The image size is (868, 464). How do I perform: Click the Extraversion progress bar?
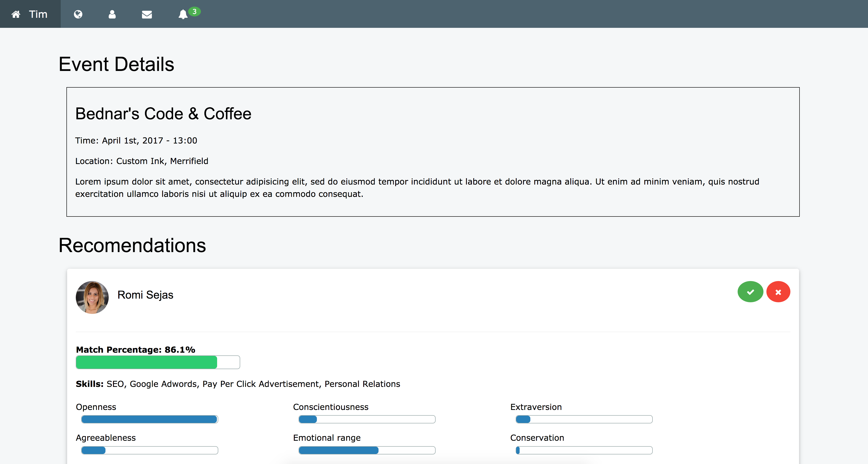pyautogui.click(x=584, y=419)
